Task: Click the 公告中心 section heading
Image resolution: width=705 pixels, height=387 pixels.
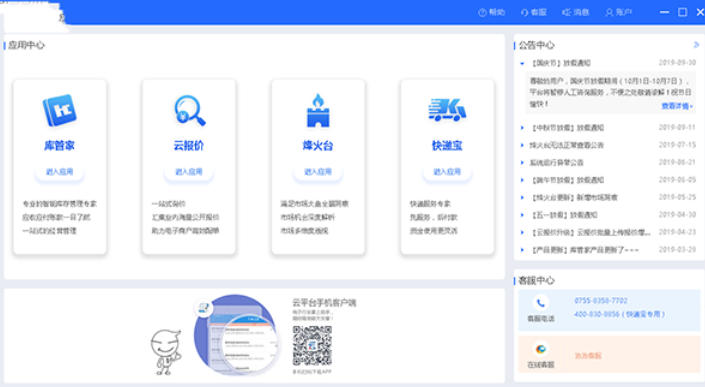Action: (x=536, y=45)
